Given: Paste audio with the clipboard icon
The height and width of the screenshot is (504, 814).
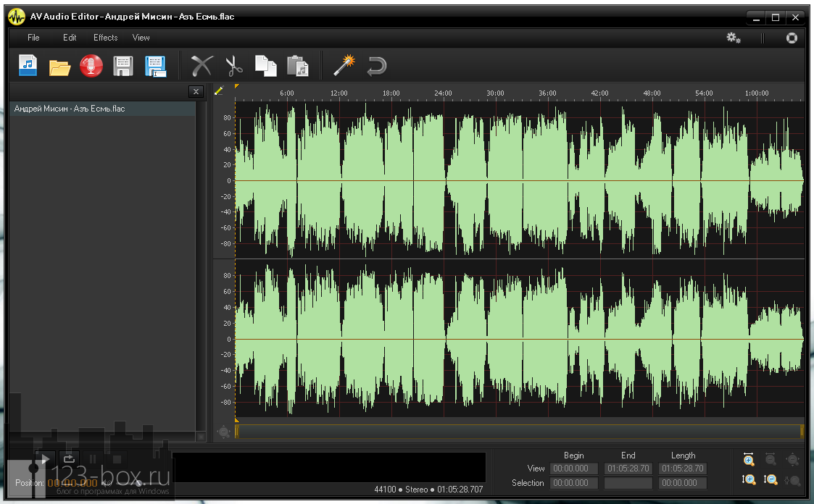Looking at the screenshot, I should (x=298, y=67).
